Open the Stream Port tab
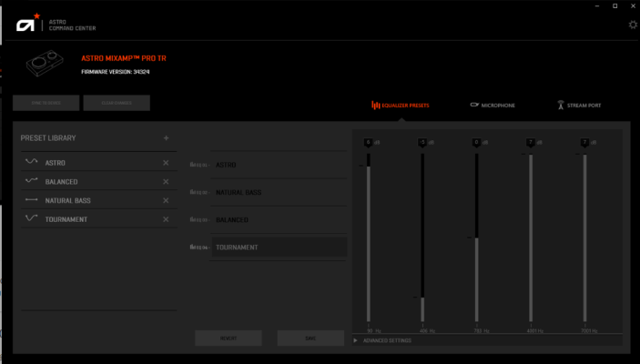The image size is (640, 364). [x=579, y=106]
